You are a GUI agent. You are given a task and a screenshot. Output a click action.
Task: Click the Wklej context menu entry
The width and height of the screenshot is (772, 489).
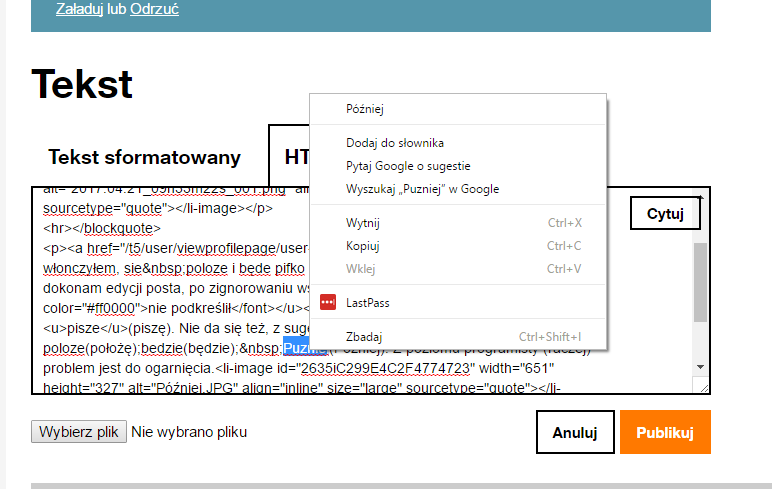(x=359, y=268)
